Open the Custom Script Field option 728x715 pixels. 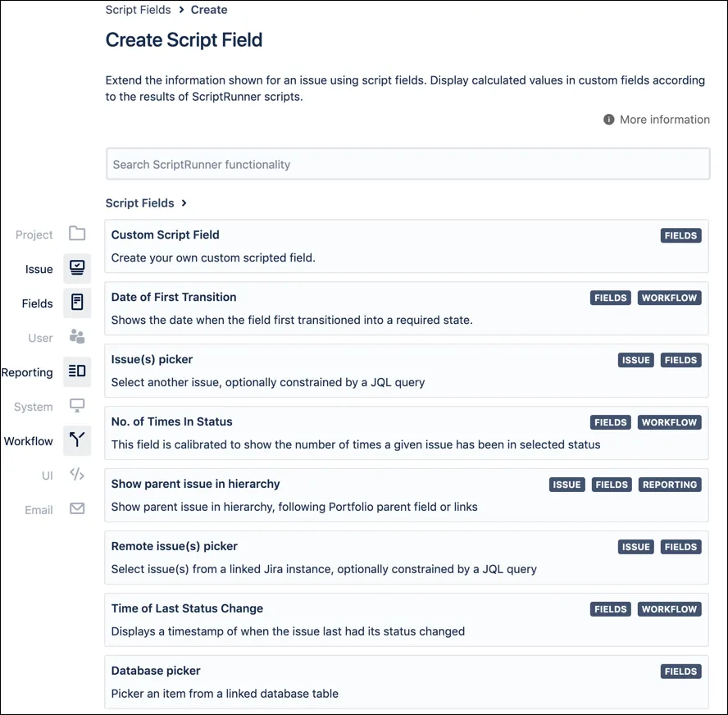(407, 246)
